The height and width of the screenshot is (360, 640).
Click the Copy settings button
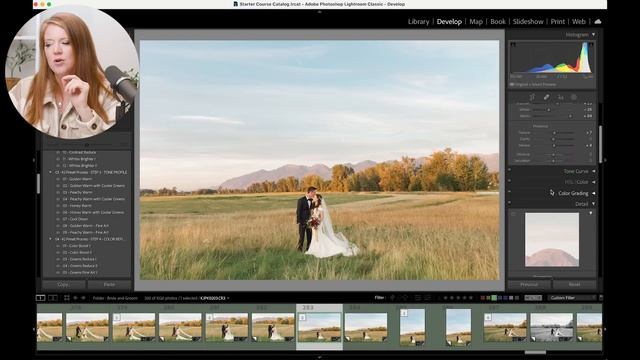point(64,284)
